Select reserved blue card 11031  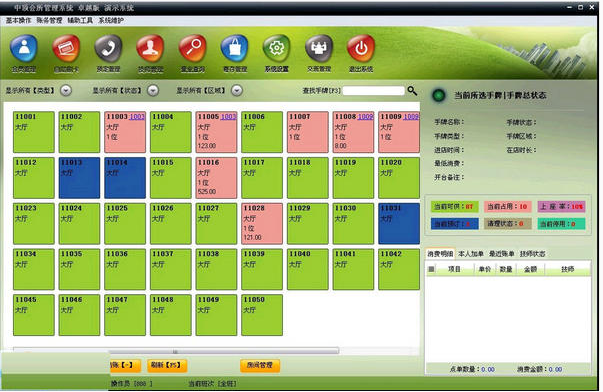(x=399, y=224)
